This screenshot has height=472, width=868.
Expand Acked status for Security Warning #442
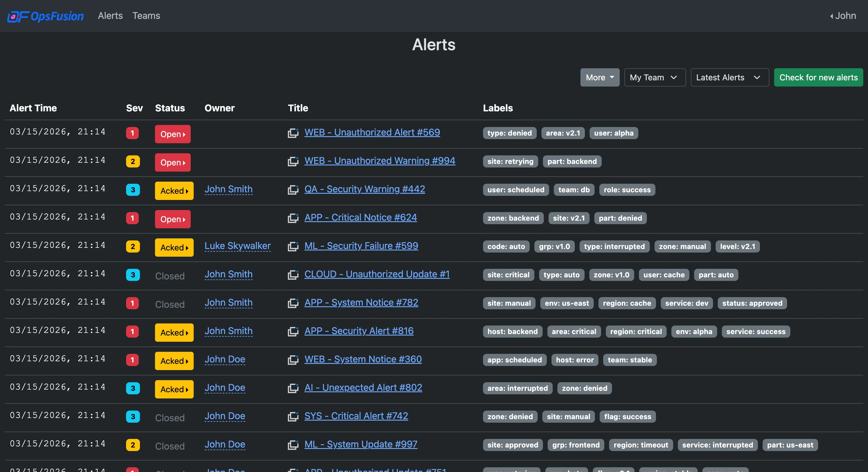174,191
